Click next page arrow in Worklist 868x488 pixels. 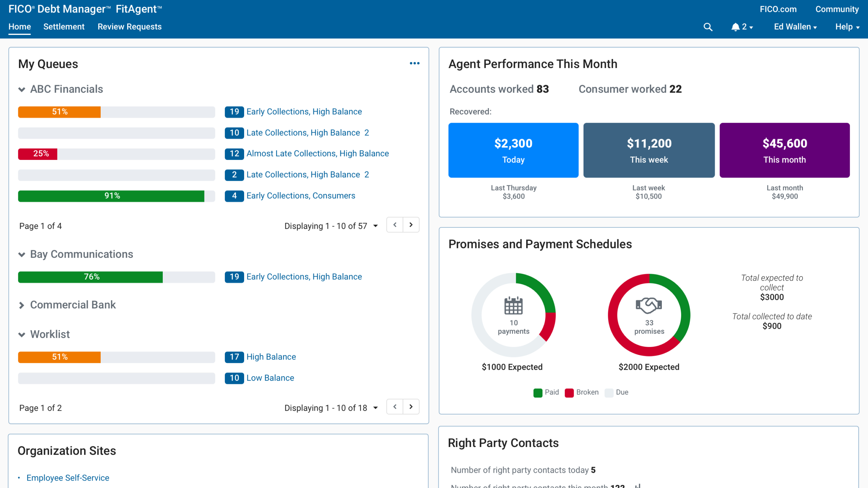click(x=411, y=407)
